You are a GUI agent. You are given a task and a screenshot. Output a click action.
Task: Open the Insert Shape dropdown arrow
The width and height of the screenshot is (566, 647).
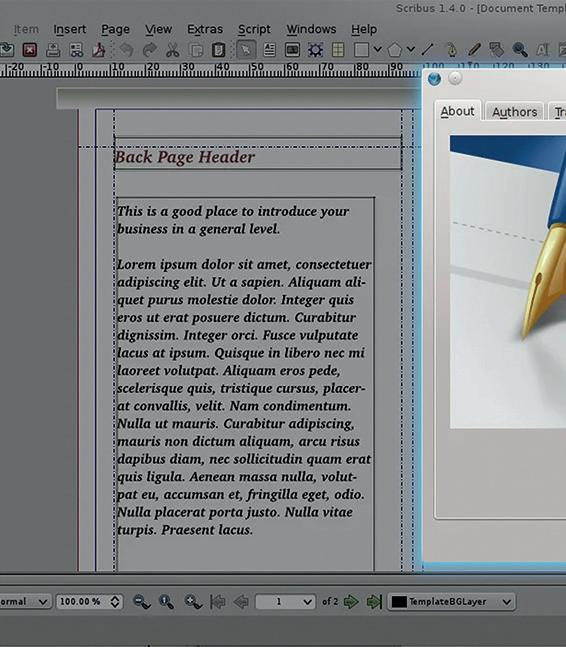377,50
